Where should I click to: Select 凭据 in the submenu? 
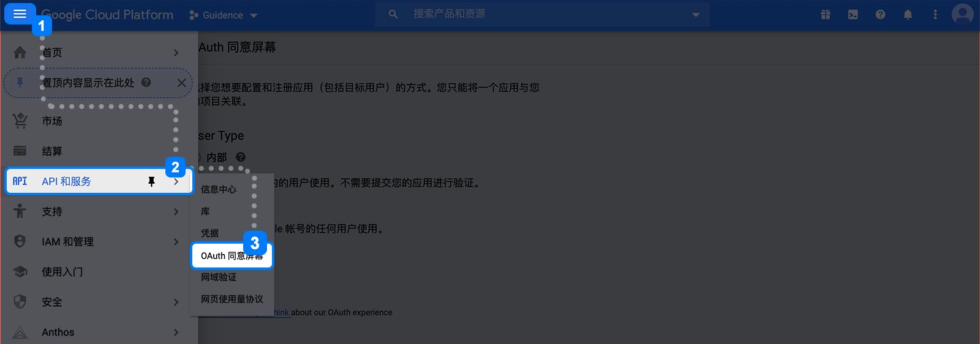[x=209, y=233]
